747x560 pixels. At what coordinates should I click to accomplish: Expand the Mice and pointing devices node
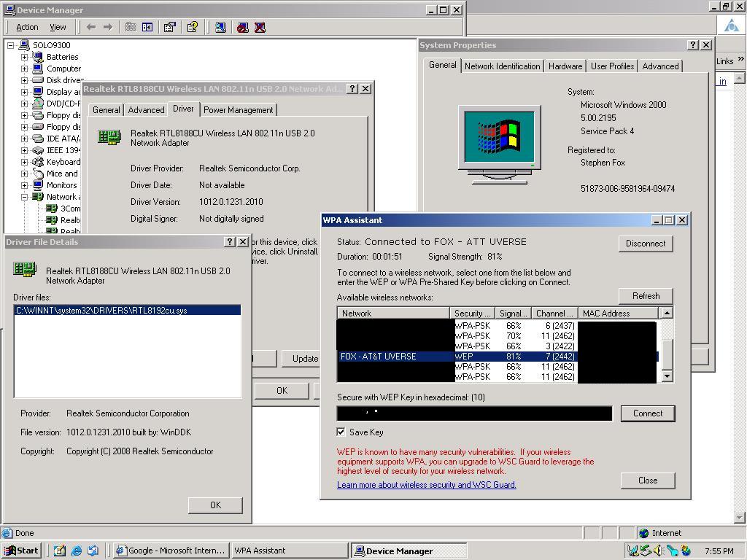(x=24, y=174)
